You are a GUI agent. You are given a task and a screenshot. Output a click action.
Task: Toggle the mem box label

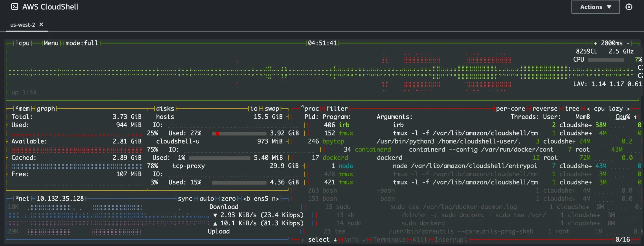pyautogui.click(x=22, y=109)
